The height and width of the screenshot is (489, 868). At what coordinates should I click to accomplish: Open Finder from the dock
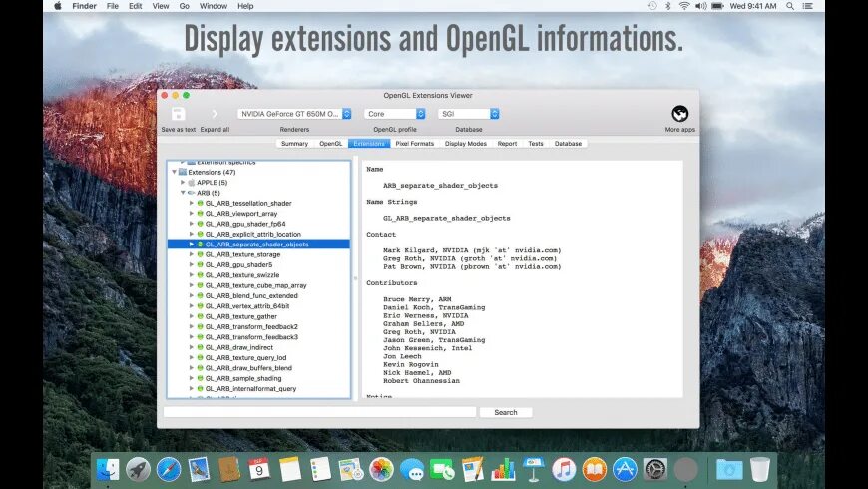108,470
